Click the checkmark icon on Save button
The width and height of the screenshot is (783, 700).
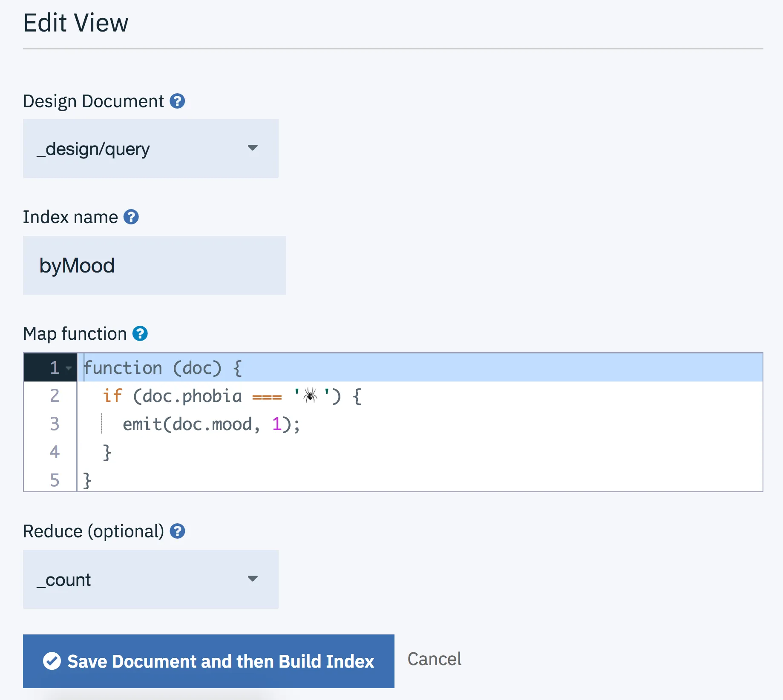pos(52,661)
